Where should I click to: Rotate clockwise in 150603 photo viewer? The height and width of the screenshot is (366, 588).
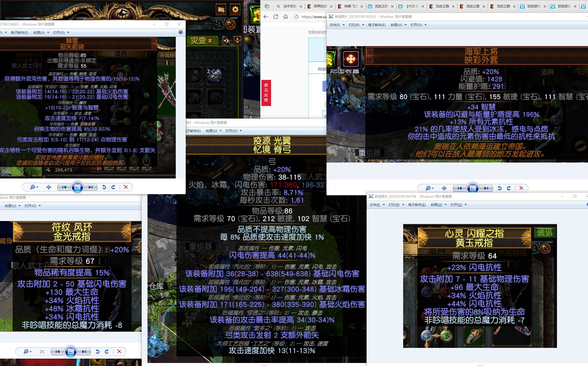coord(113,187)
